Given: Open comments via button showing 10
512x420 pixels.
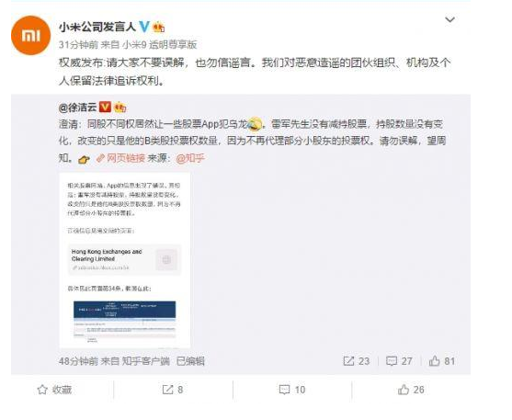Looking at the screenshot, I should click(x=292, y=390).
